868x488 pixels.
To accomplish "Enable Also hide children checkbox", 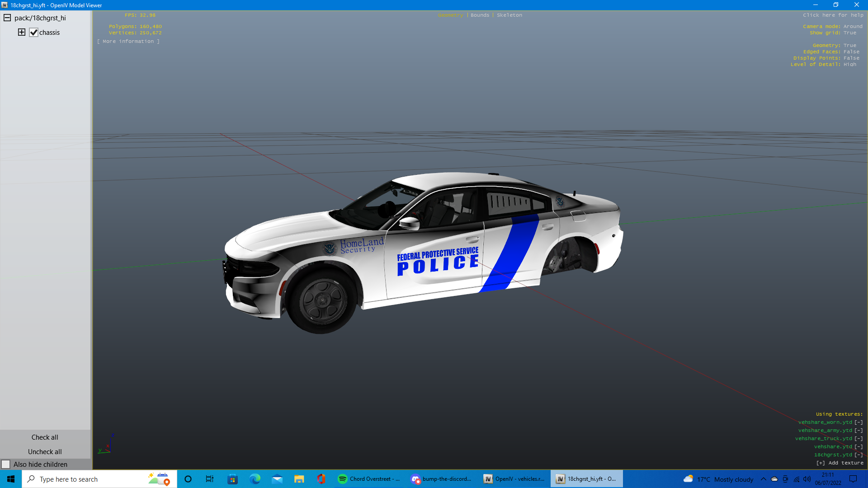I will point(6,465).
